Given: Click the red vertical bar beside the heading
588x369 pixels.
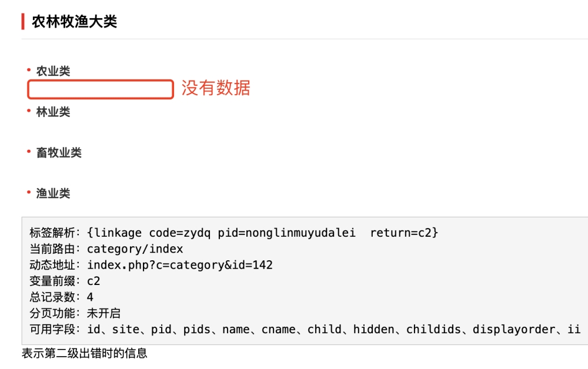Looking at the screenshot, I should coord(23,21).
